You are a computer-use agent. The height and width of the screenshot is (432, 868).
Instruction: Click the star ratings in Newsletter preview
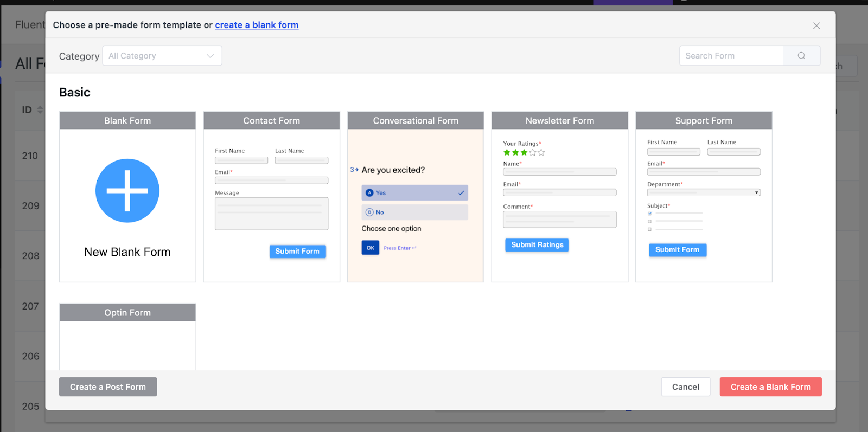point(524,153)
